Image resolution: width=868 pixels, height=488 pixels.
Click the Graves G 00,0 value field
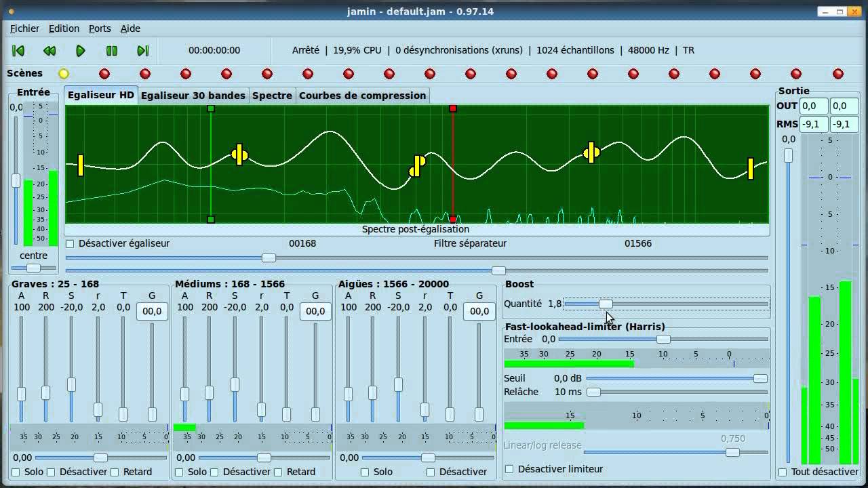tap(152, 311)
